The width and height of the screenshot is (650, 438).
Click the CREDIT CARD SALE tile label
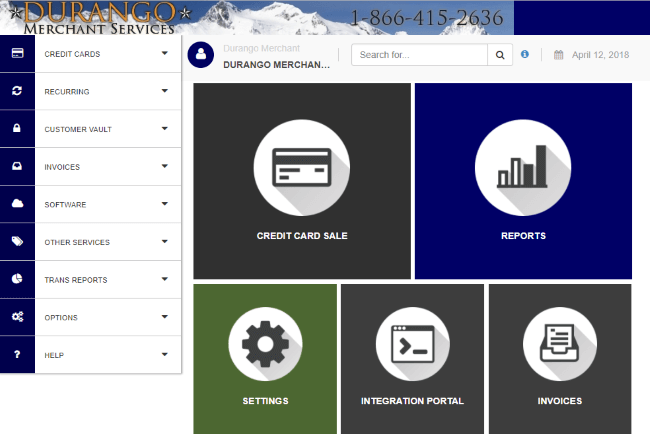click(x=302, y=236)
